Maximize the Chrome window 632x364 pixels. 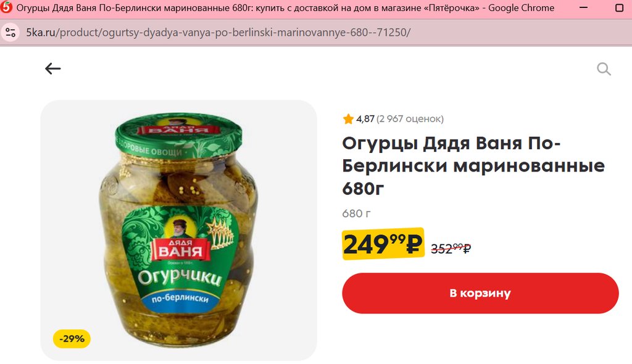tap(620, 7)
